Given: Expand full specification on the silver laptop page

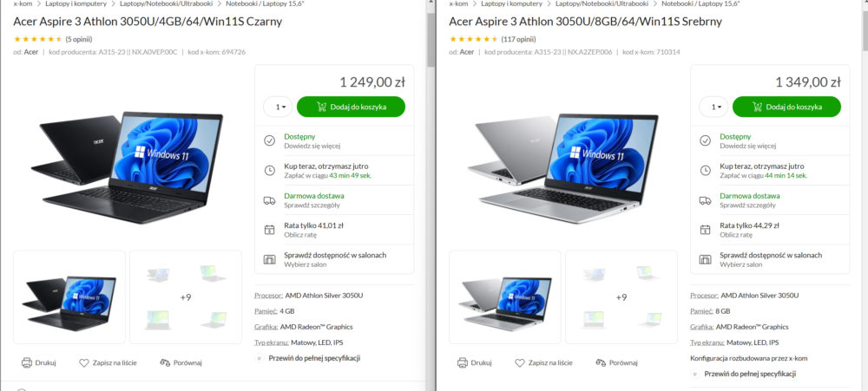Looking at the screenshot, I should (x=750, y=374).
